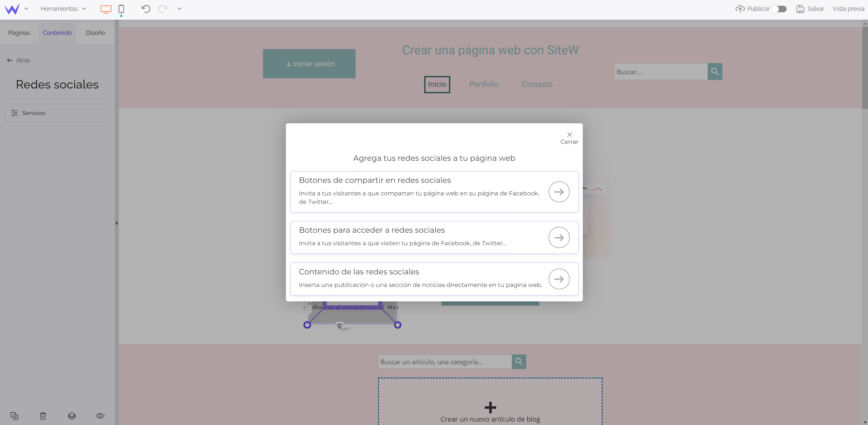Delete module with trash icon

pos(43,416)
